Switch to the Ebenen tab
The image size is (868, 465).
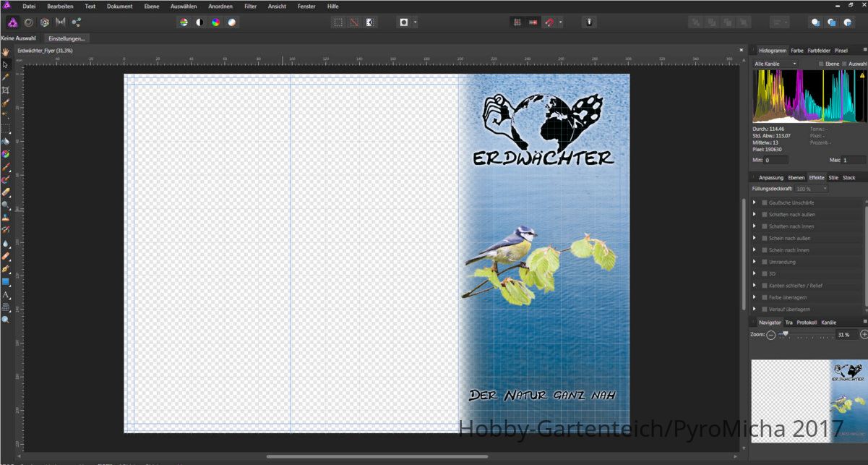click(796, 177)
